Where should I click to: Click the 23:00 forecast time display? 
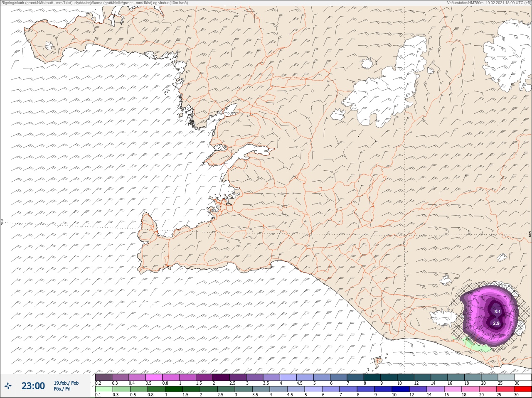(33, 386)
